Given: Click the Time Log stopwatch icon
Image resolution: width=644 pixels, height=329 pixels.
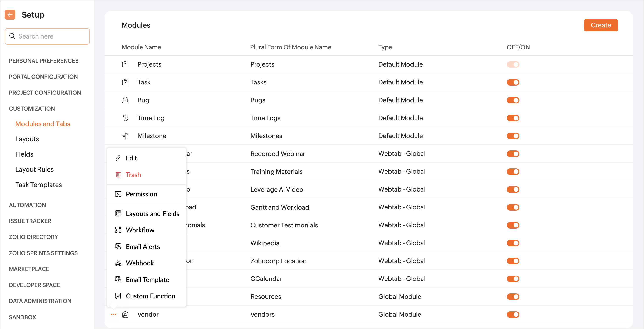Looking at the screenshot, I should click(x=125, y=118).
